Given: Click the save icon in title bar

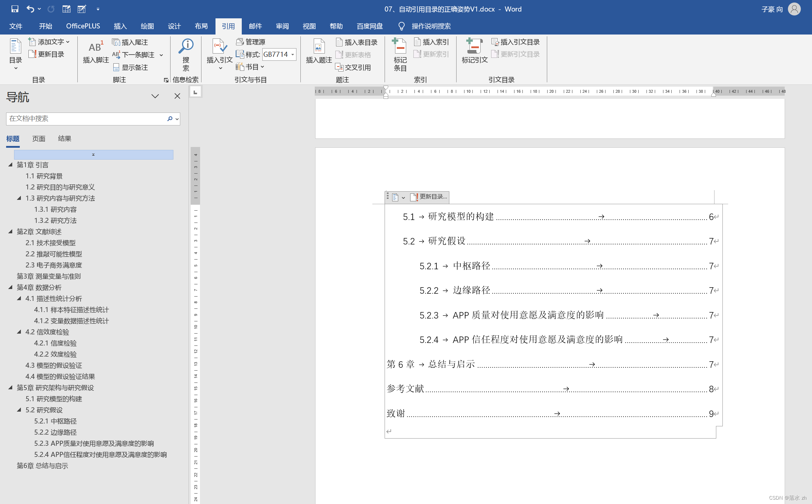Looking at the screenshot, I should click(x=15, y=9).
